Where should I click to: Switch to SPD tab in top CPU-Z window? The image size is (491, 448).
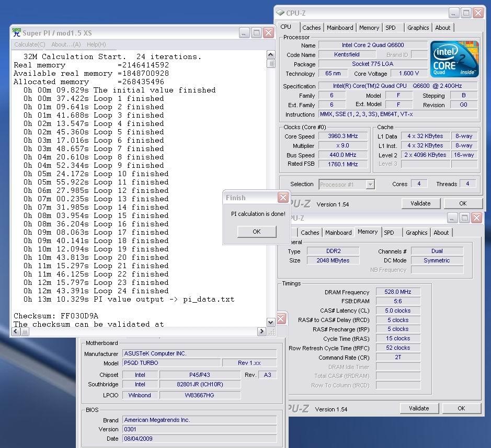391,28
